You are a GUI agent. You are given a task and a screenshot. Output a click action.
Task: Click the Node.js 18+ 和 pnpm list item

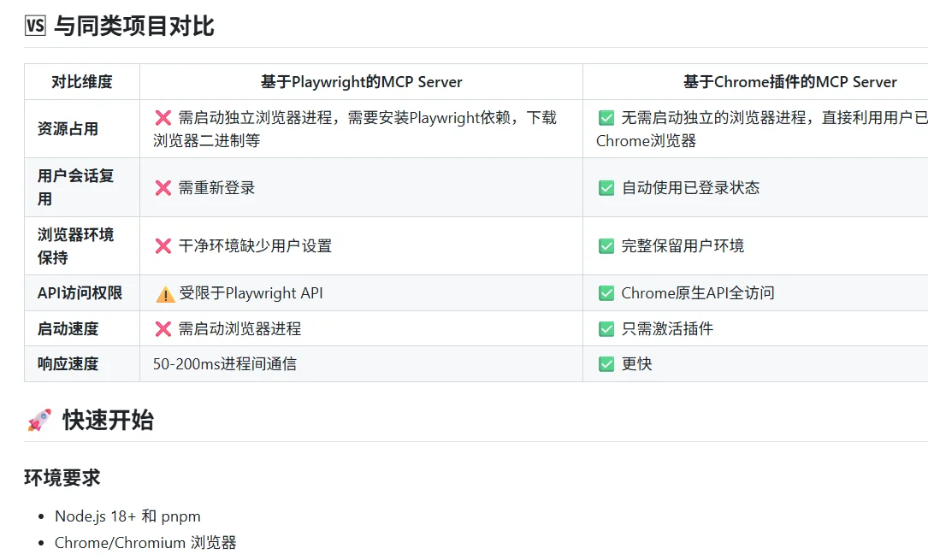[x=127, y=516]
